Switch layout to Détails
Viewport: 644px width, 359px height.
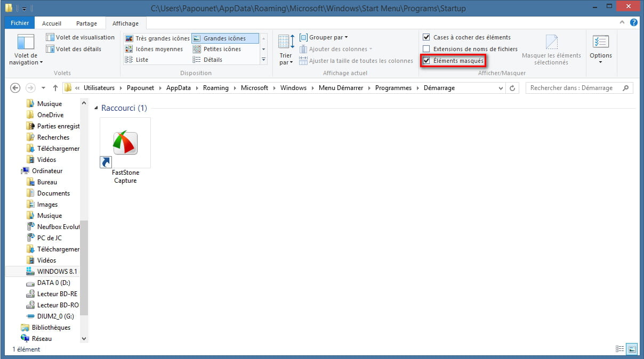208,60
